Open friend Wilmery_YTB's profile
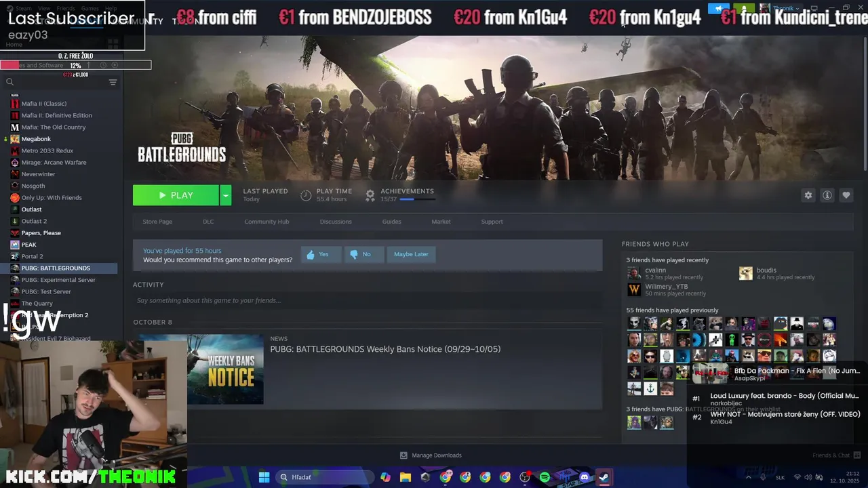Image resolution: width=868 pixels, height=488 pixels. tap(666, 287)
